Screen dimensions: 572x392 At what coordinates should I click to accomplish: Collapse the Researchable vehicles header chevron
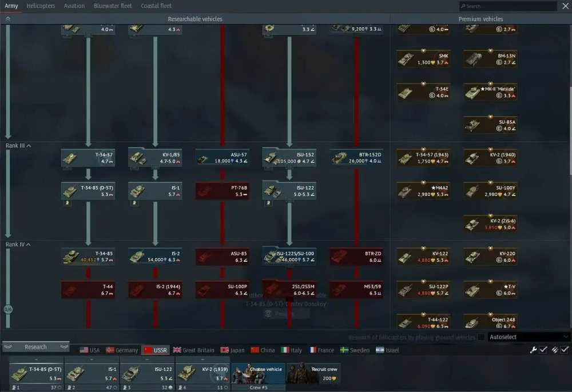point(8,19)
